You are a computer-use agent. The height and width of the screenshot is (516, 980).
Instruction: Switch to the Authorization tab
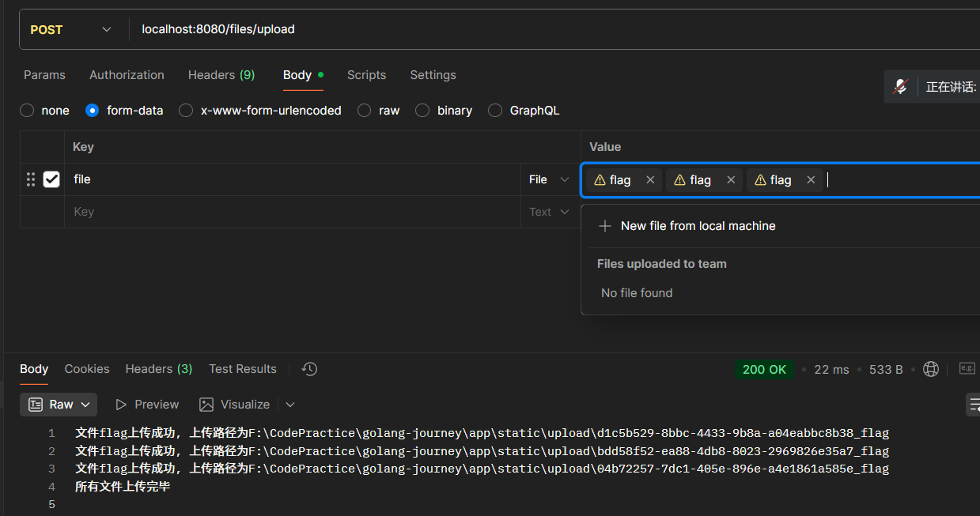pos(127,75)
